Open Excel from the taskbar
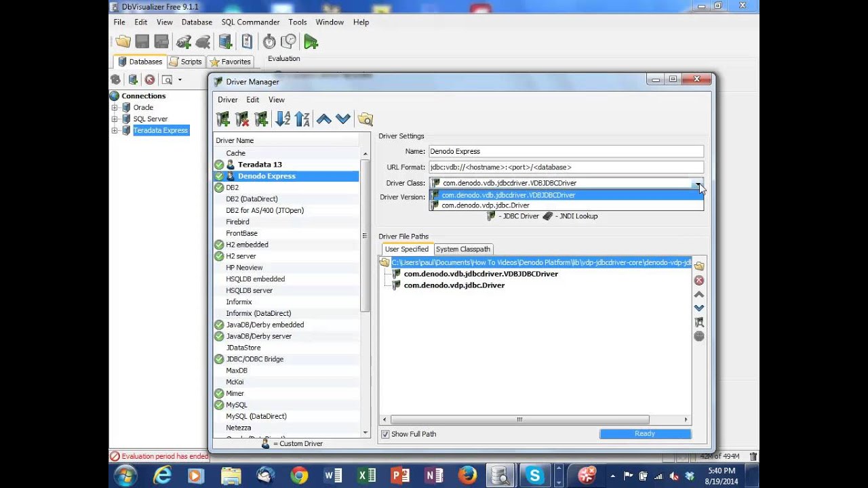Image resolution: width=868 pixels, height=488 pixels. 367,476
